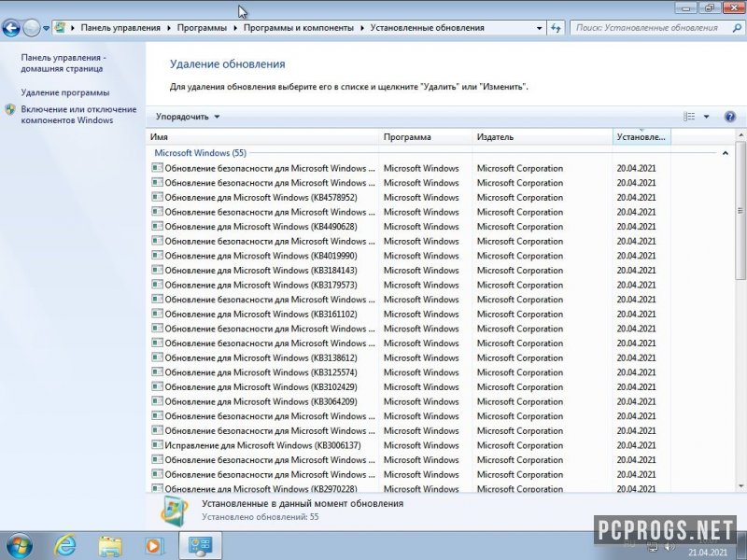747x560 pixels.
Task: Select the 'Microsoft Windows (55)' group header
Action: (200, 153)
